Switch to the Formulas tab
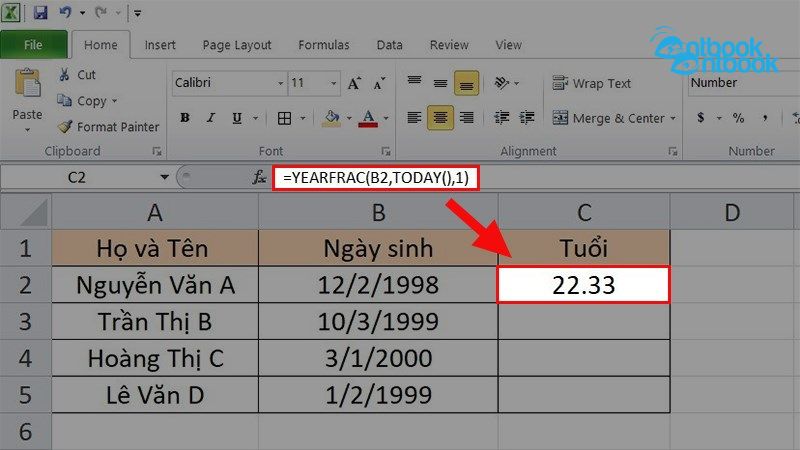Viewport: 800px width, 450px height. [x=323, y=45]
